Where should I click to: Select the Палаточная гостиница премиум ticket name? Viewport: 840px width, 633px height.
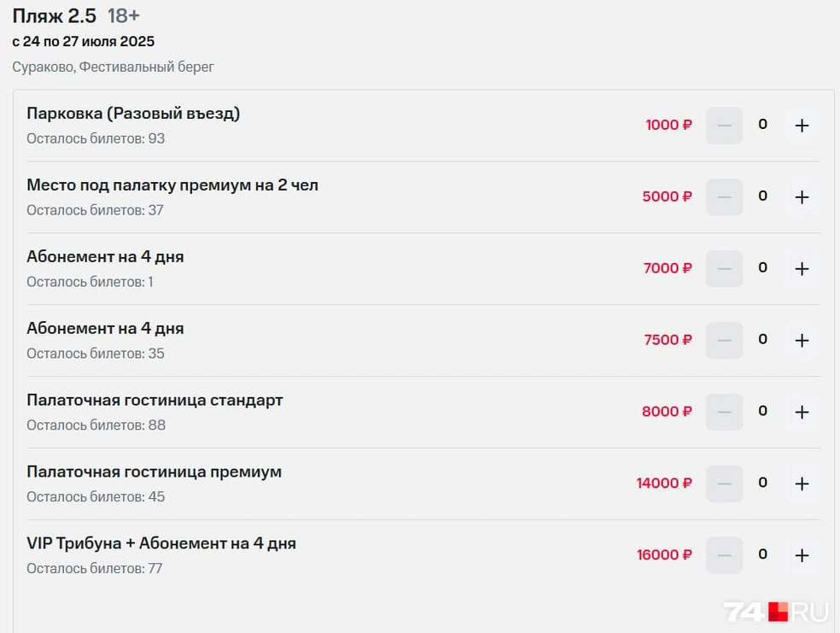pyautogui.click(x=154, y=472)
